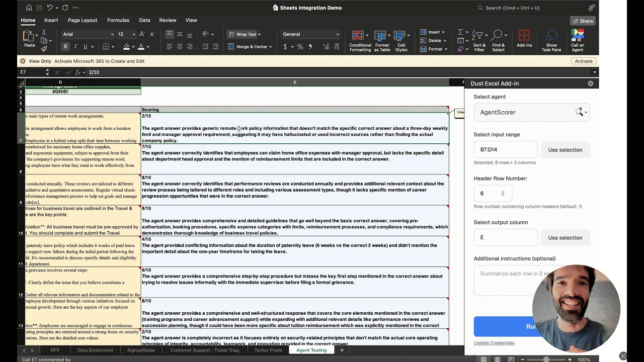Image resolution: width=644 pixels, height=362 pixels.
Task: Click Use selection for input range
Action: click(565, 150)
